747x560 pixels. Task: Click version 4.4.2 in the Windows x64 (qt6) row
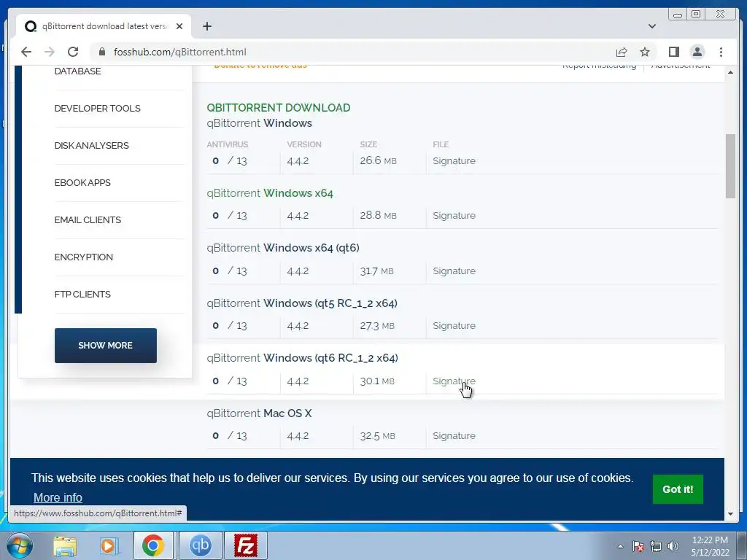(x=298, y=271)
